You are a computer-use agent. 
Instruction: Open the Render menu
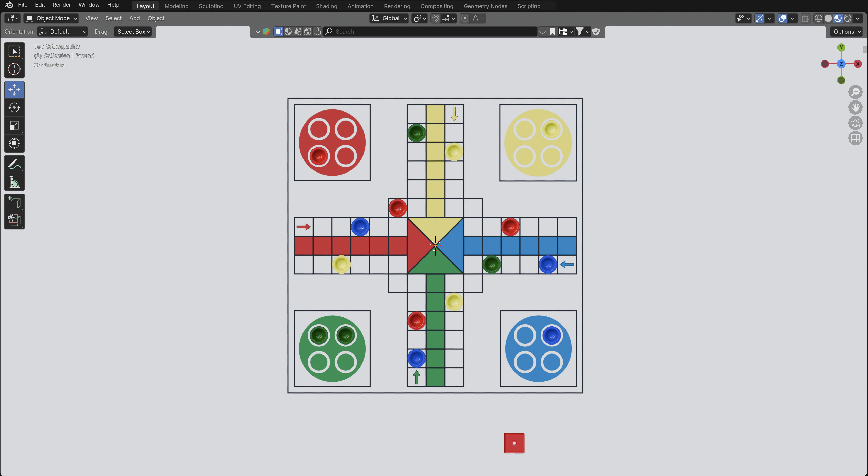coord(61,5)
